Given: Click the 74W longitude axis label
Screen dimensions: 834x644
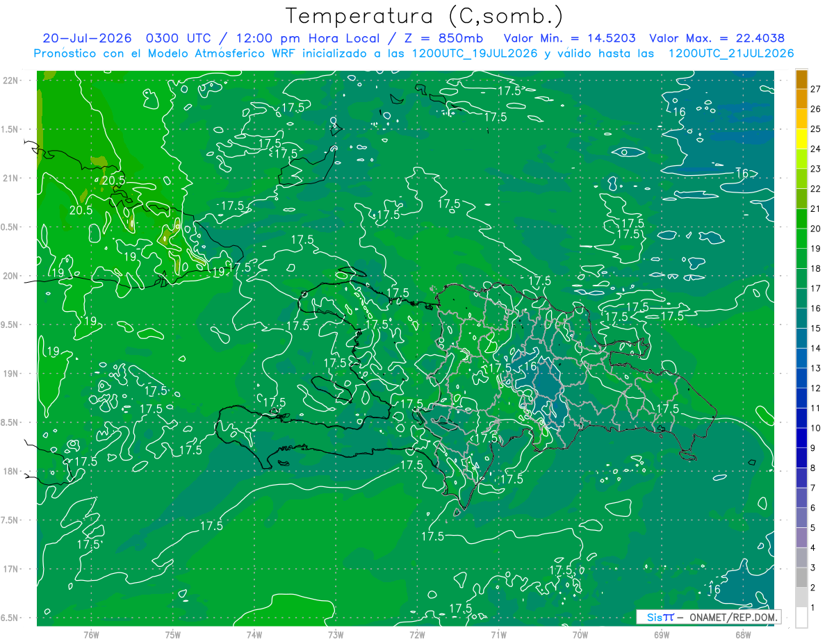Looking at the screenshot, I should pyautogui.click(x=254, y=635).
